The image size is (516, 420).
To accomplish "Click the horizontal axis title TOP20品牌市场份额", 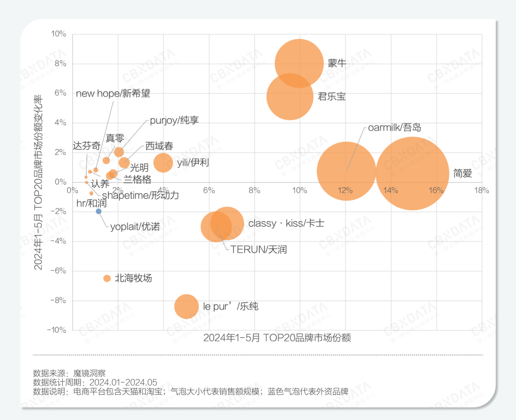I will tap(277, 338).
